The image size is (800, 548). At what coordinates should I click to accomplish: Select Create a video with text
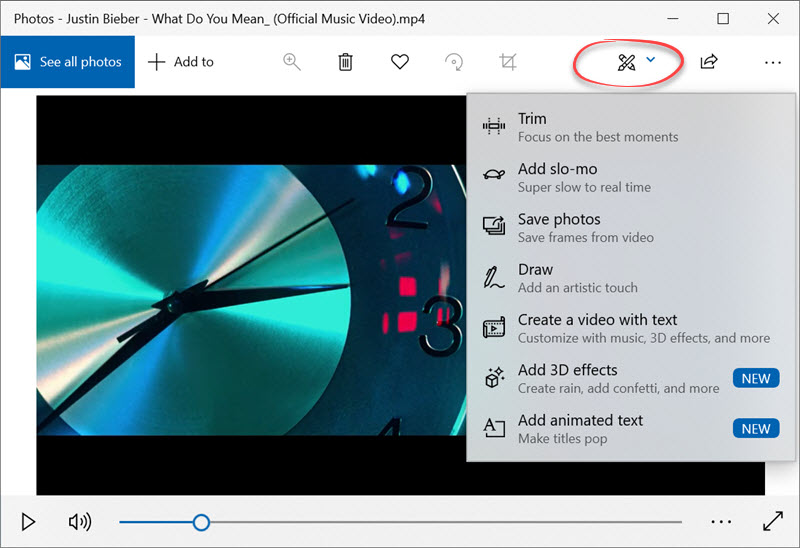(x=631, y=328)
